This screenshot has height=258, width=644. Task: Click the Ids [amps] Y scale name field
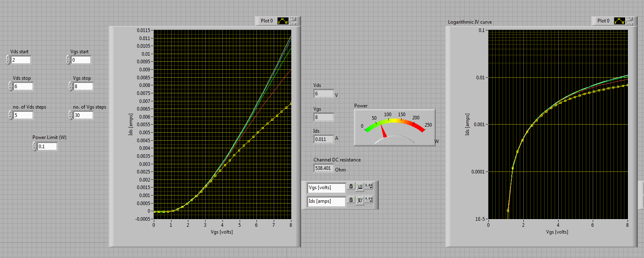[x=326, y=201]
